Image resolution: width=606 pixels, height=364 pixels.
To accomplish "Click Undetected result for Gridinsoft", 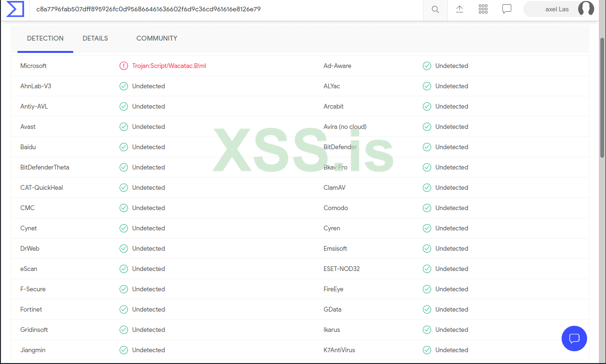I will click(x=149, y=330).
